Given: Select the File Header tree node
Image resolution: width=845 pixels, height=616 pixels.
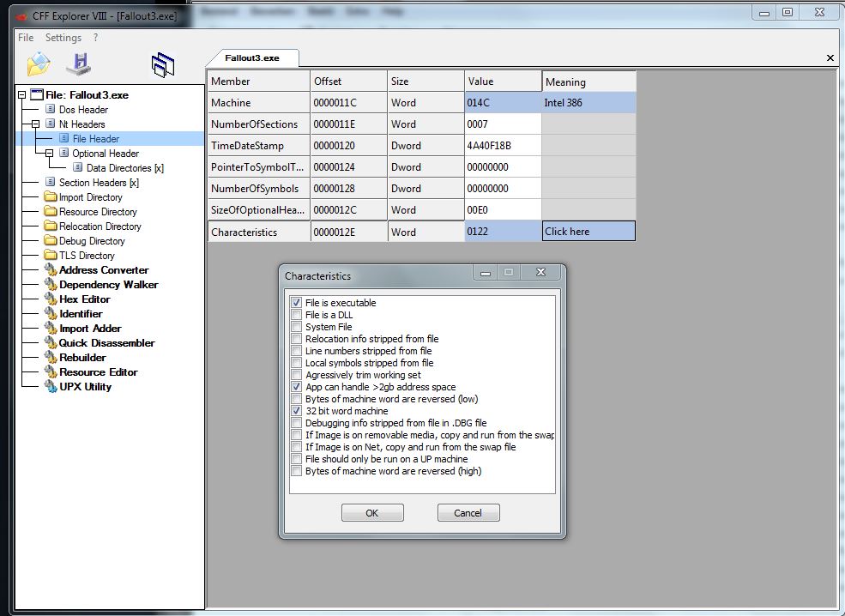Looking at the screenshot, I should pos(96,138).
